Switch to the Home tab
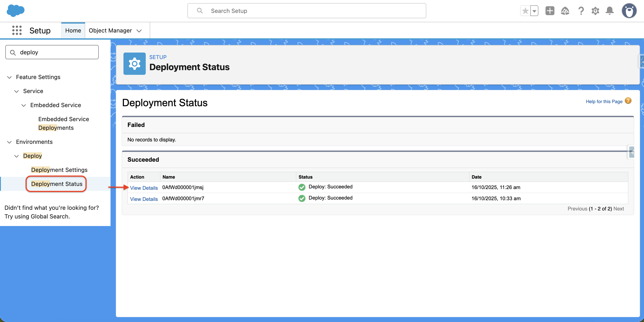 [73, 31]
